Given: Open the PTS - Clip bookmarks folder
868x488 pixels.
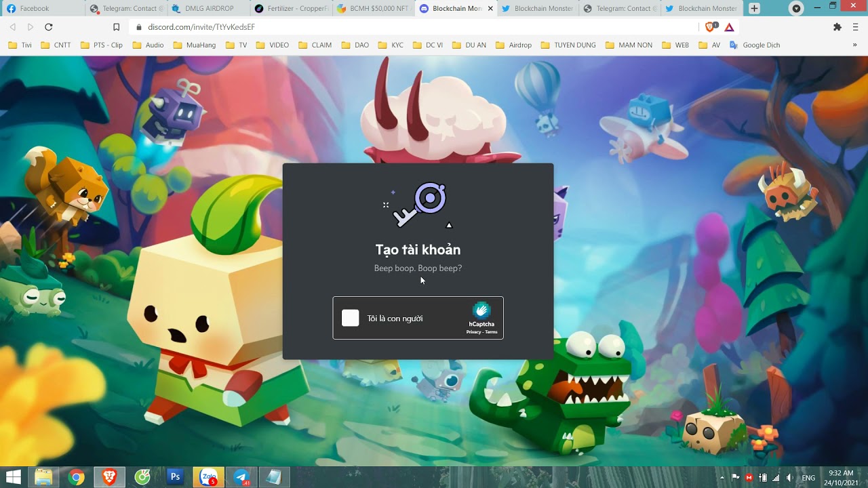Looking at the screenshot, I should (101, 45).
